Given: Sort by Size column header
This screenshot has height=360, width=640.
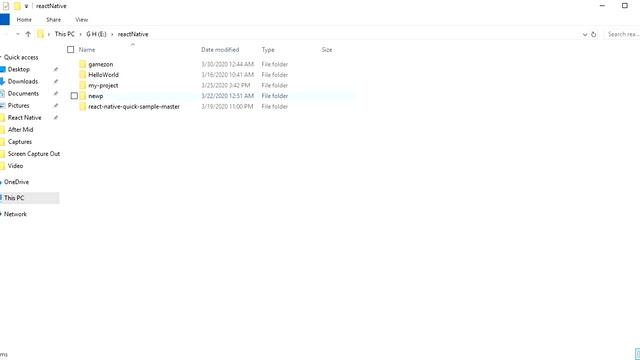Looking at the screenshot, I should 327,50.
